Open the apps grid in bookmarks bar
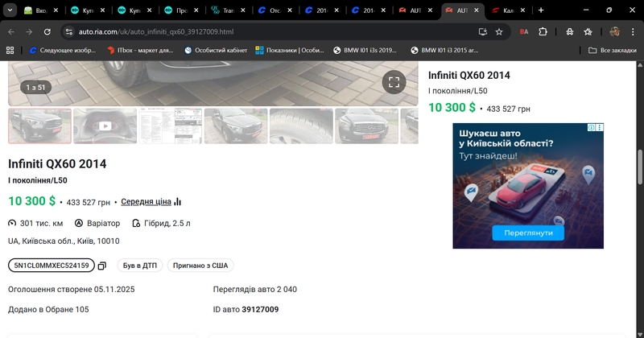This screenshot has height=338, width=644. pos(10,50)
